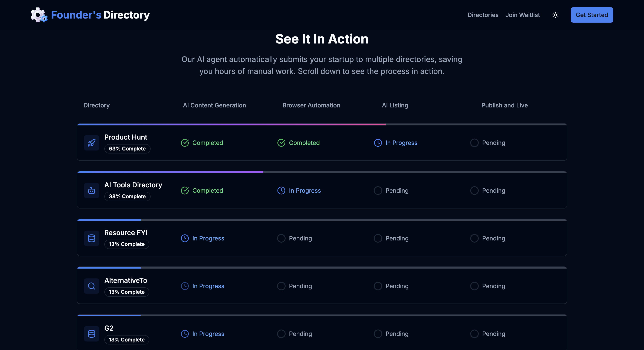
Task: Click the "Directory" column header
Action: point(96,105)
